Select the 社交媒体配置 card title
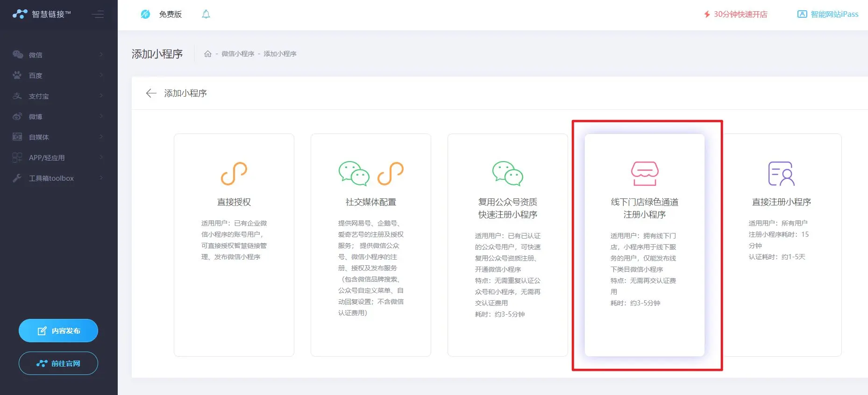868x395 pixels. [x=370, y=202]
